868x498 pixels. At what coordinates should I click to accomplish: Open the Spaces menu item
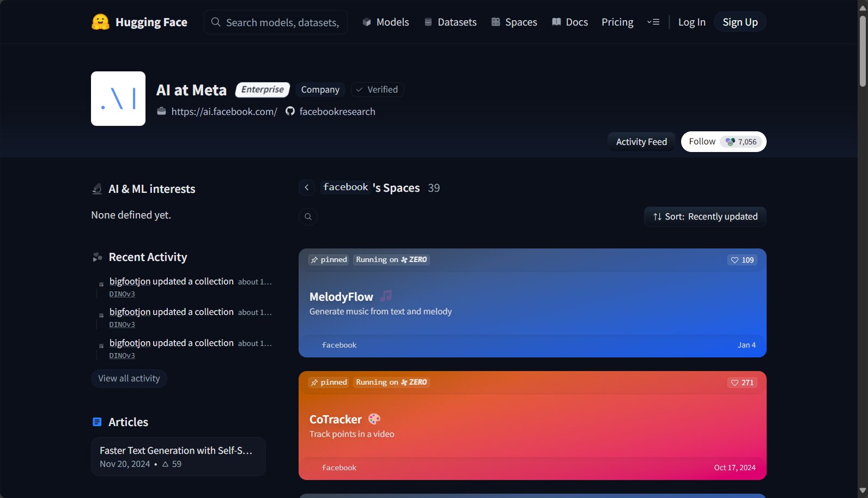[514, 22]
